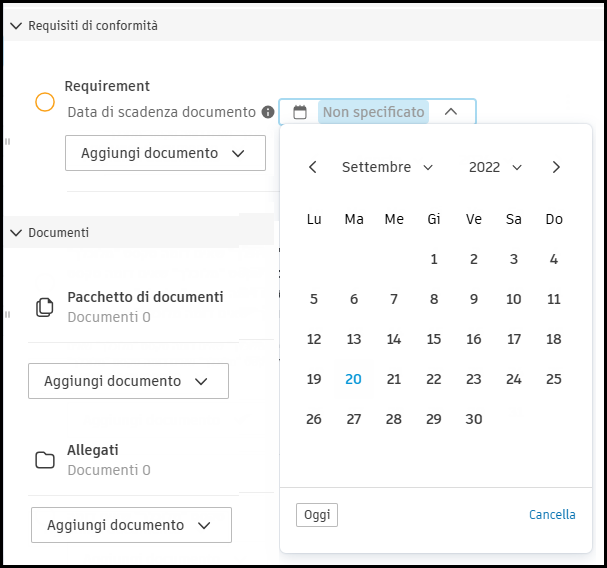Click day 25 in the calendar

point(554,379)
